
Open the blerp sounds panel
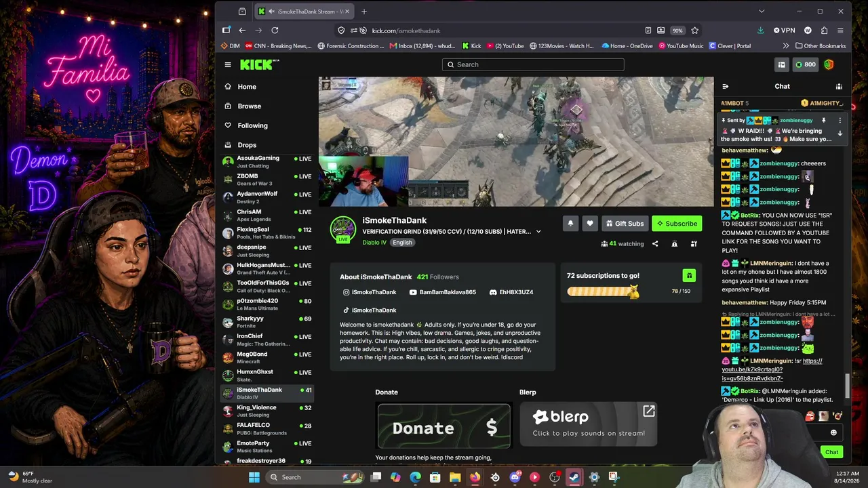(x=589, y=424)
